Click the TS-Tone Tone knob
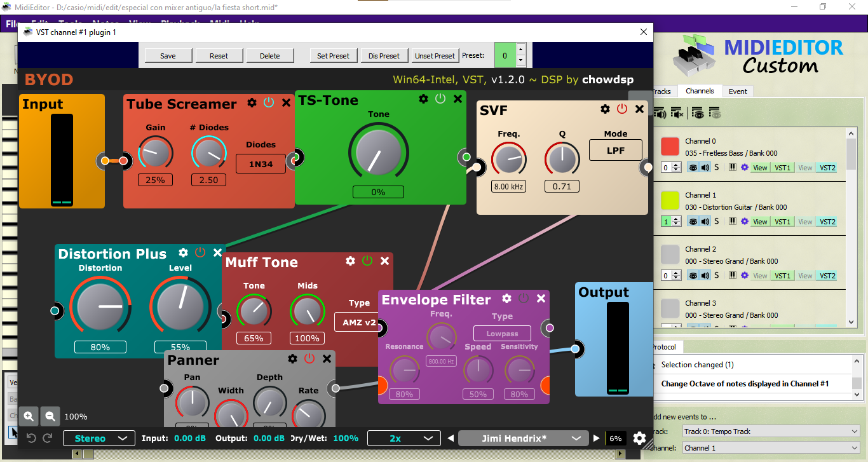The image size is (868, 462). coord(378,153)
